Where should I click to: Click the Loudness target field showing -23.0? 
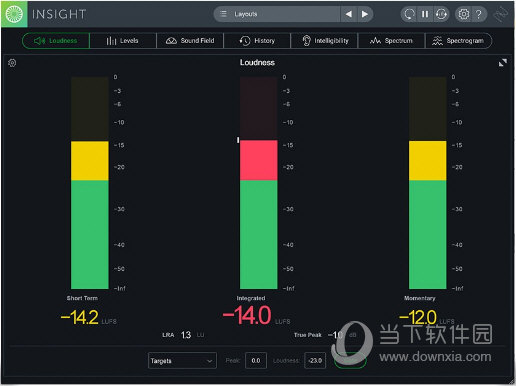(x=315, y=361)
